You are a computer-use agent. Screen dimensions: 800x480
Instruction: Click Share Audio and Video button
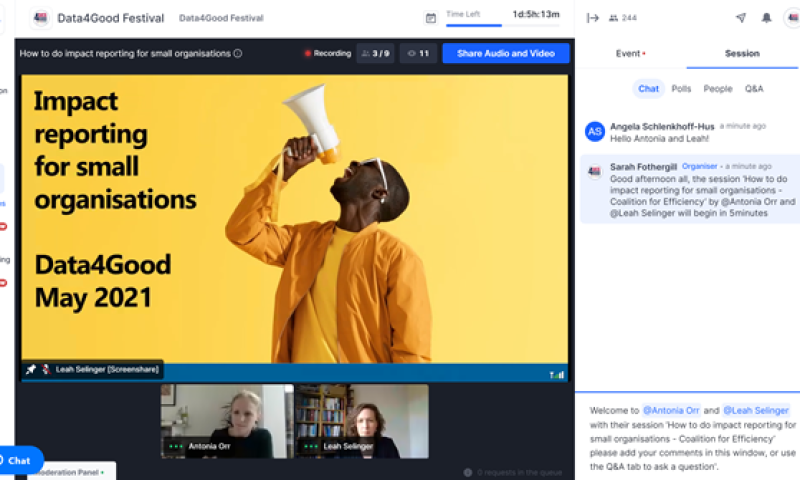click(x=505, y=54)
